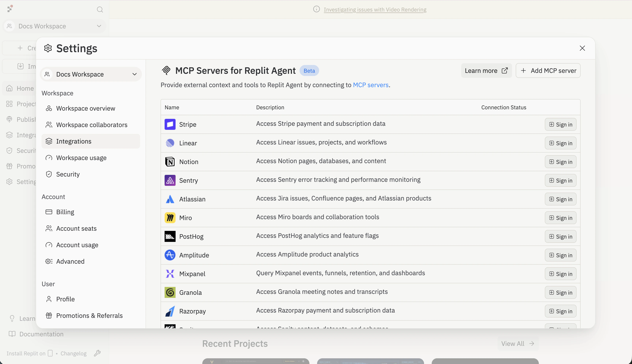
Task: Click the PostHog logo icon
Action: coord(170,236)
